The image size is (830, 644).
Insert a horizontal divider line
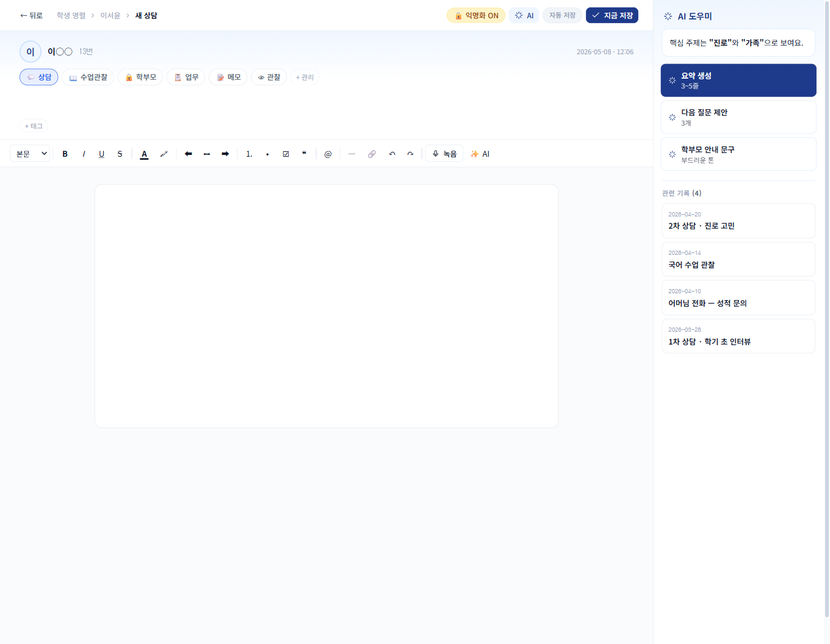point(352,154)
